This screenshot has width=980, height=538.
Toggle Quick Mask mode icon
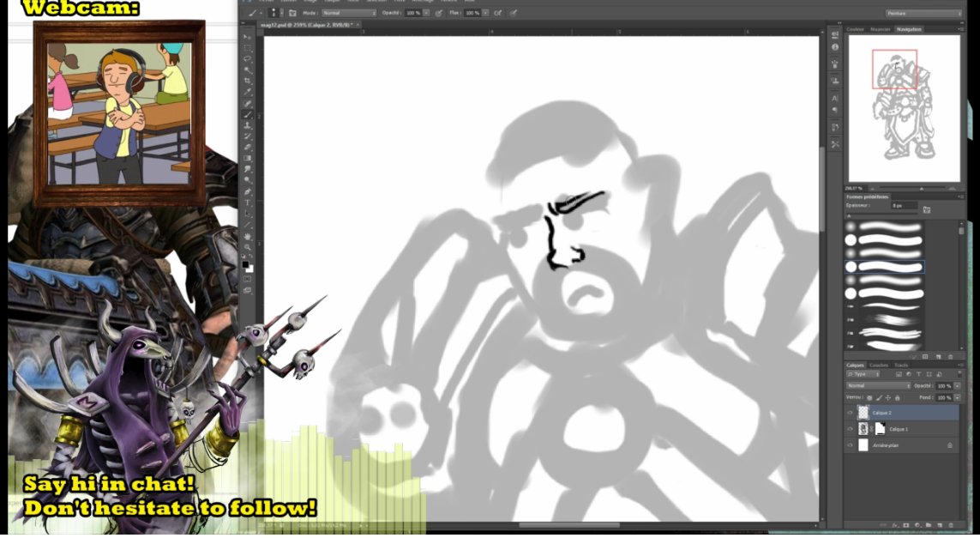click(x=247, y=278)
